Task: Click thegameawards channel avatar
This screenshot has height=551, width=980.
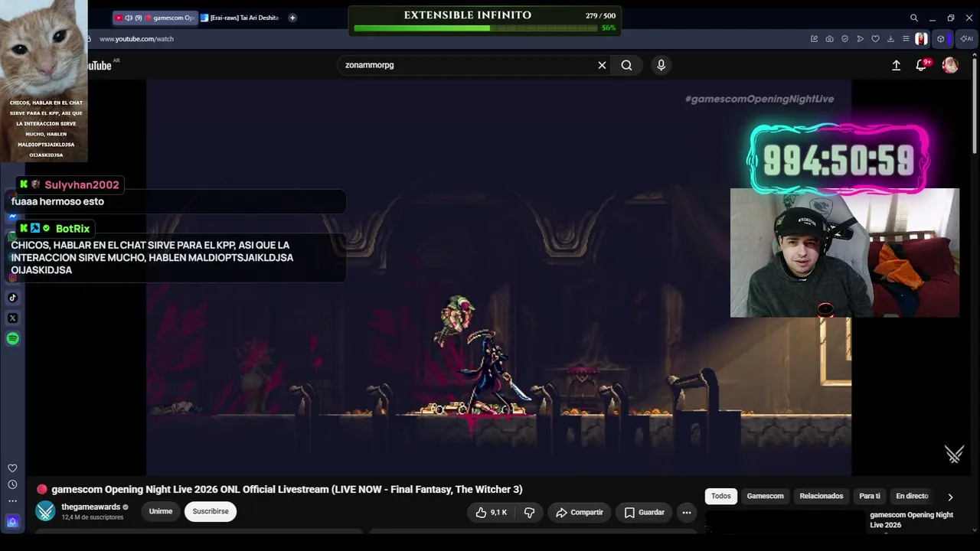Action: coord(46,511)
